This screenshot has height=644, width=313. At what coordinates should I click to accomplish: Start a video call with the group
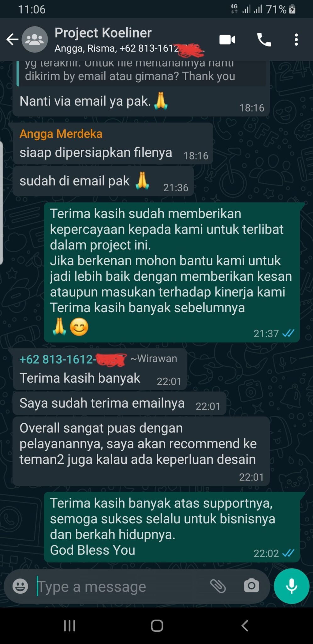point(227,40)
